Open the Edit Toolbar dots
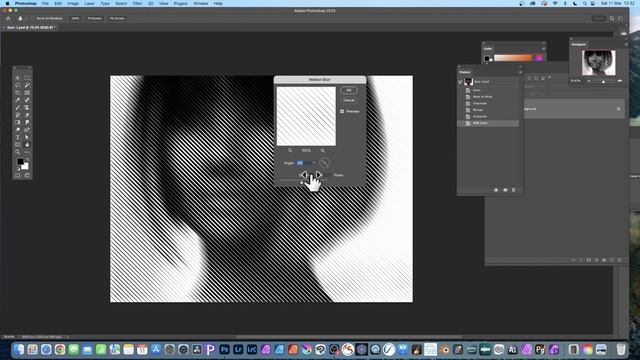This screenshot has height=360, width=640. click(x=27, y=152)
